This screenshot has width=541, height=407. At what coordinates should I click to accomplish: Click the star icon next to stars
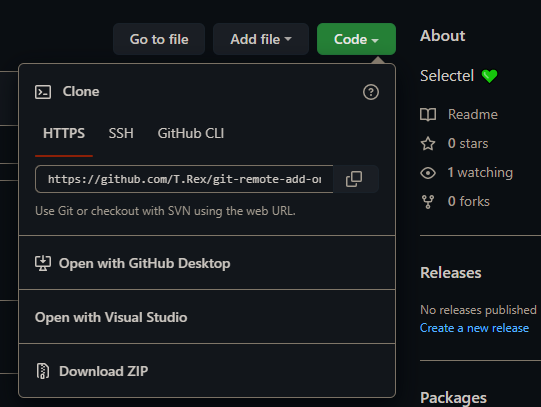(428, 143)
